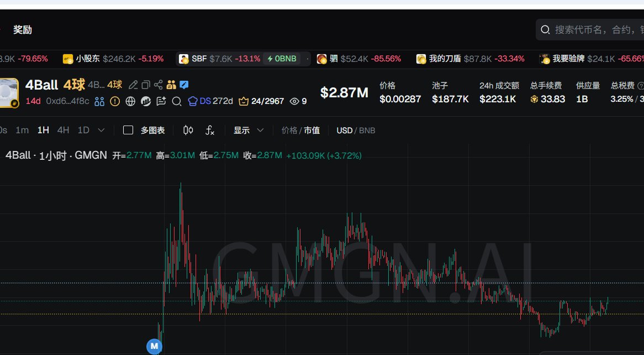Click the warning circle icon in token info
The height and width of the screenshot is (355, 644).
click(x=115, y=101)
